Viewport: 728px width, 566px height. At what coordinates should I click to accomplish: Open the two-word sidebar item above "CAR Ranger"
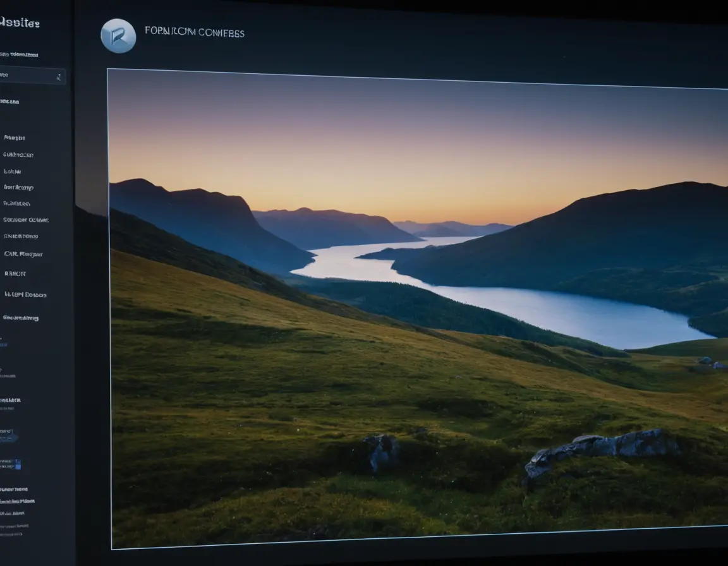coord(26,220)
